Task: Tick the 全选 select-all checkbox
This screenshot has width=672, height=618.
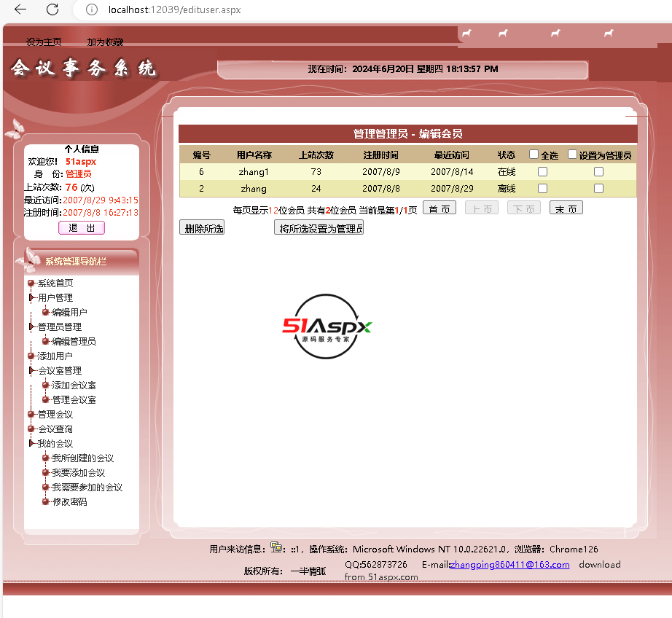Action: [x=534, y=154]
